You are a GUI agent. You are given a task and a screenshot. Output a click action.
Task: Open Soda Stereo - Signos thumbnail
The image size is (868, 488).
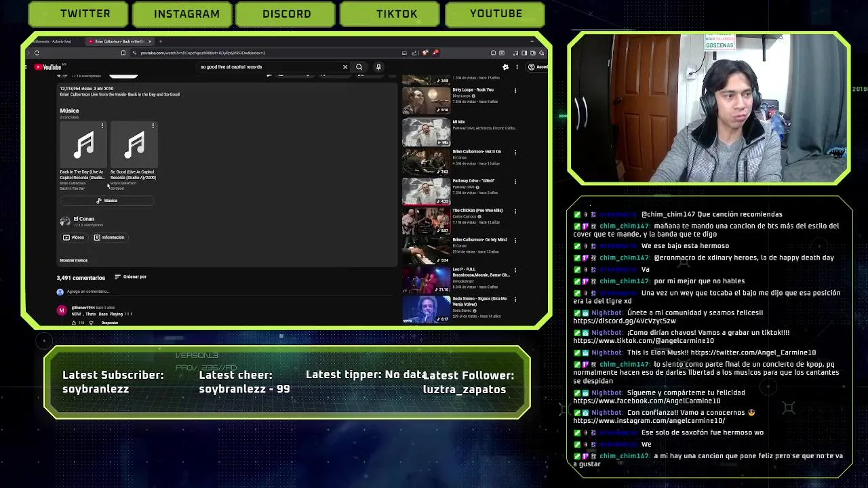pyautogui.click(x=426, y=309)
